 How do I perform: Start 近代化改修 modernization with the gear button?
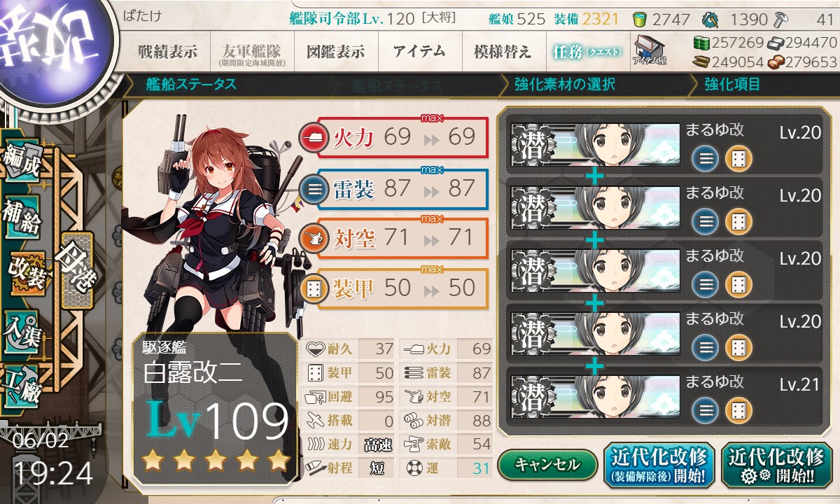[x=776, y=465]
